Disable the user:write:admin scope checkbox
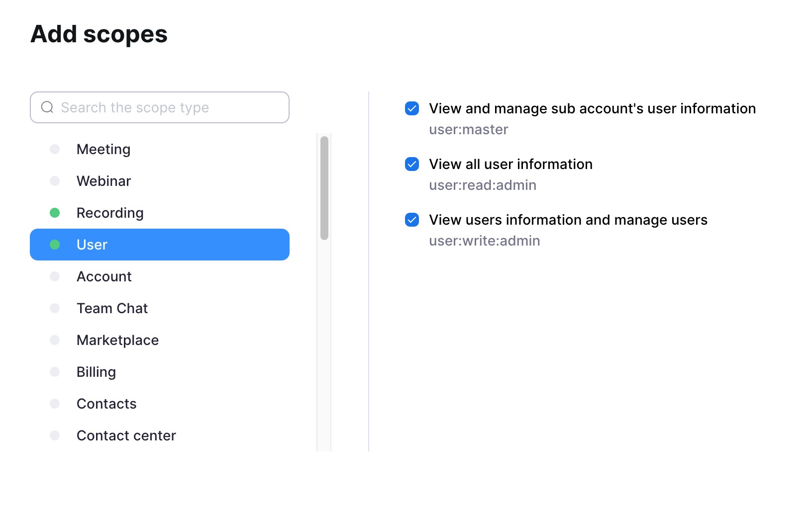The height and width of the screenshot is (508, 812). 412,220
